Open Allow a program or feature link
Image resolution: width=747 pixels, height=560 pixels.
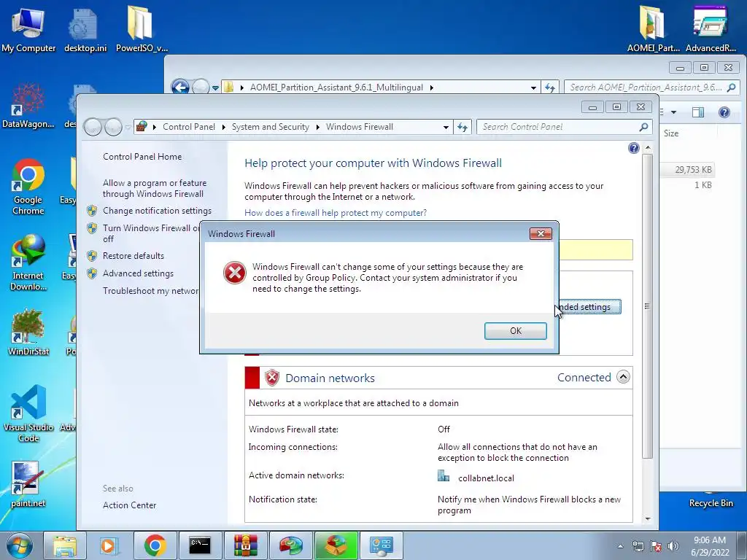155,189
